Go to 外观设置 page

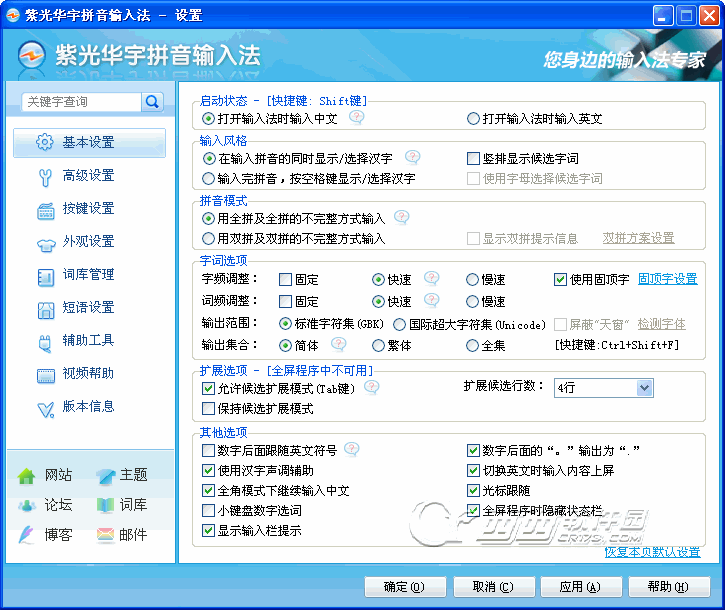[89, 241]
